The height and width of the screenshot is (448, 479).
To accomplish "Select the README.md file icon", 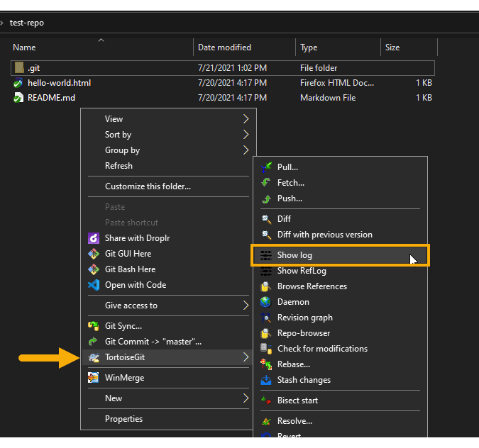I will click(18, 98).
